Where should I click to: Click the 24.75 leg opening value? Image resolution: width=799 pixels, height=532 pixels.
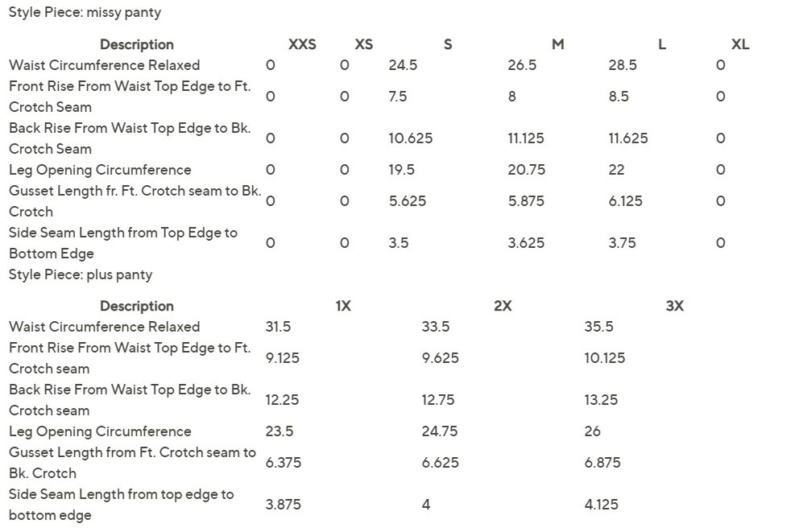point(440,431)
